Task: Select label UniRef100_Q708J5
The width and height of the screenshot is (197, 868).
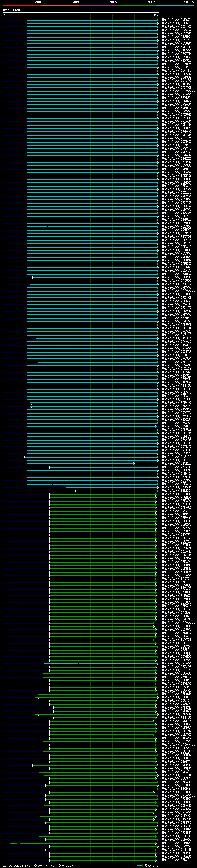Action: tap(177, 342)
